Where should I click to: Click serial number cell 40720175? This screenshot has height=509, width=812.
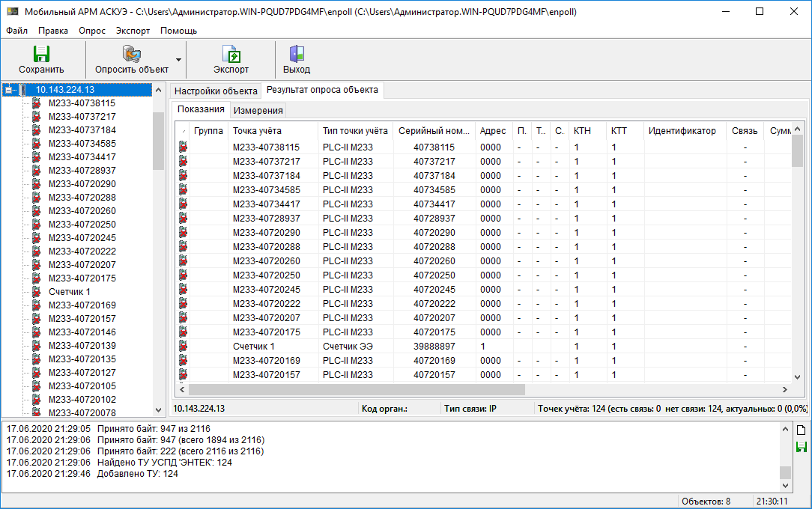point(434,332)
